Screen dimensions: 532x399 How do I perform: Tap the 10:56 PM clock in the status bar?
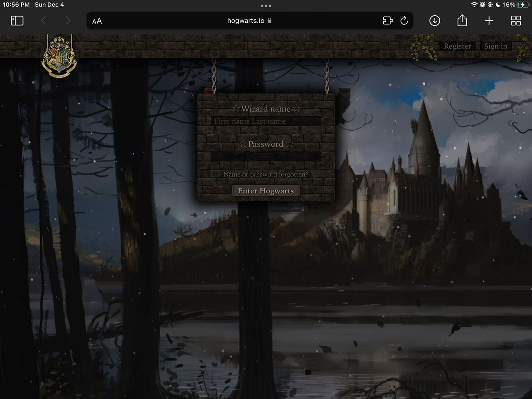point(16,5)
